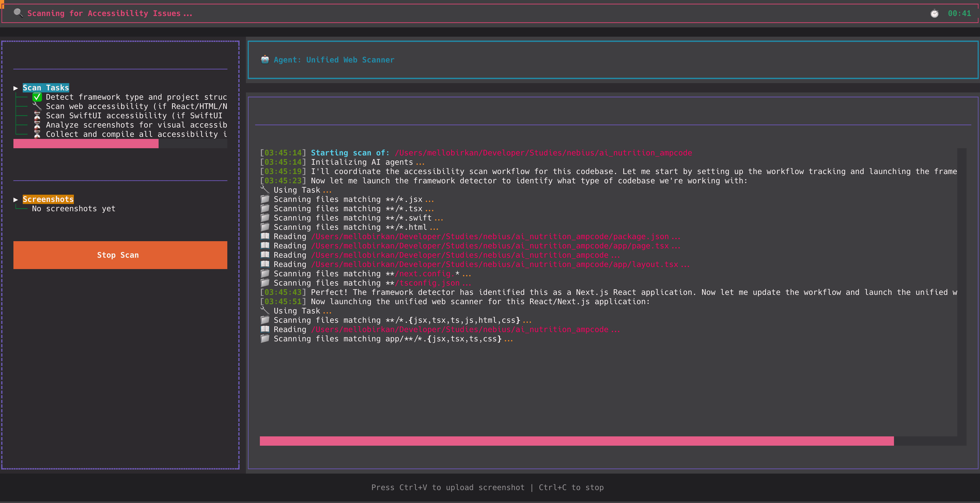Click wrench icon on first Using Task line
Screen dimensions: 980x503
tap(265, 190)
